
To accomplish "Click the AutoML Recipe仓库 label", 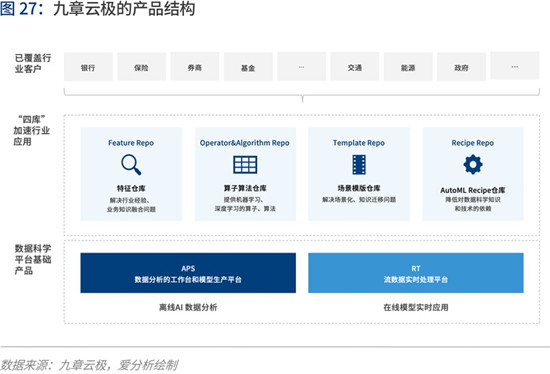I will 472,190.
